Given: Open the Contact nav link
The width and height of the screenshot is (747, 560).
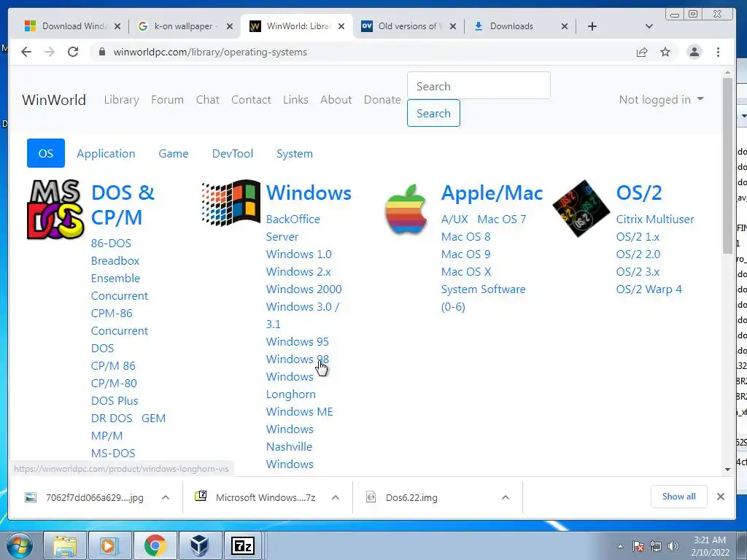Looking at the screenshot, I should [x=251, y=99].
